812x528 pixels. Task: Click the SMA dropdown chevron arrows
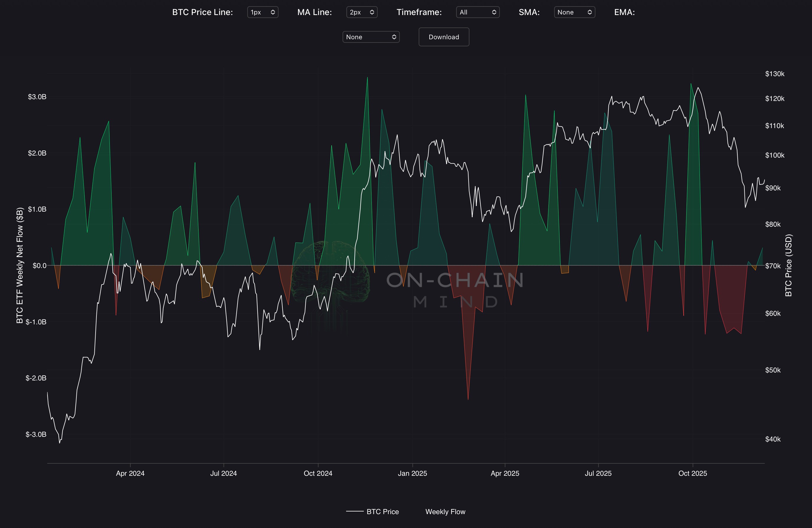589,12
